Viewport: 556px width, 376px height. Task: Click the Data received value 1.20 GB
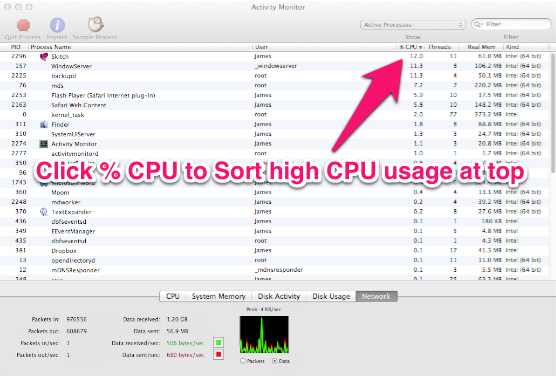[177, 319]
